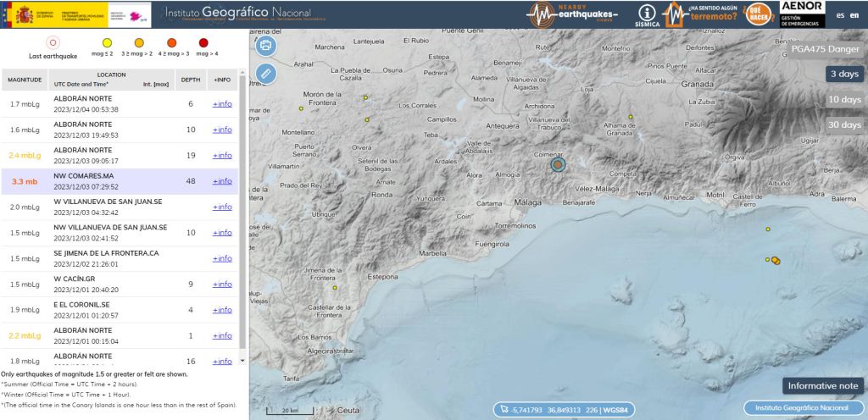The image size is (868, 420).
Task: Show earthquakes from last 30 days
Action: pos(844,125)
